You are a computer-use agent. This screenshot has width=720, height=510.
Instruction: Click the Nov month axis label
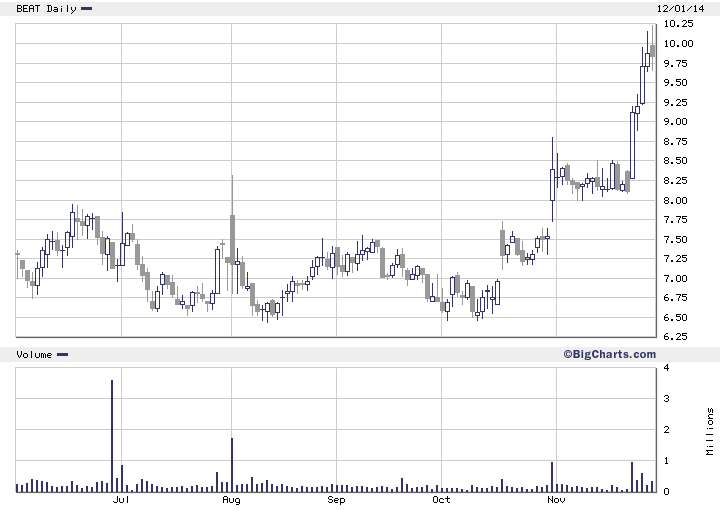pos(556,499)
